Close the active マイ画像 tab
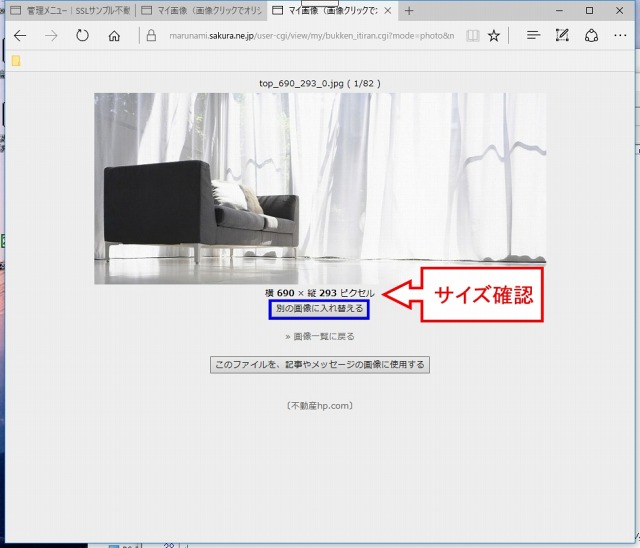Image resolution: width=640 pixels, height=548 pixels. [x=388, y=11]
